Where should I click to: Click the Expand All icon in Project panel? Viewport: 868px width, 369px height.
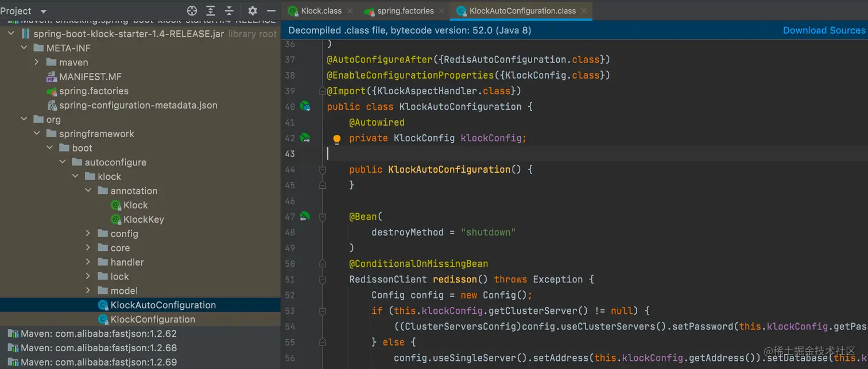pos(211,11)
